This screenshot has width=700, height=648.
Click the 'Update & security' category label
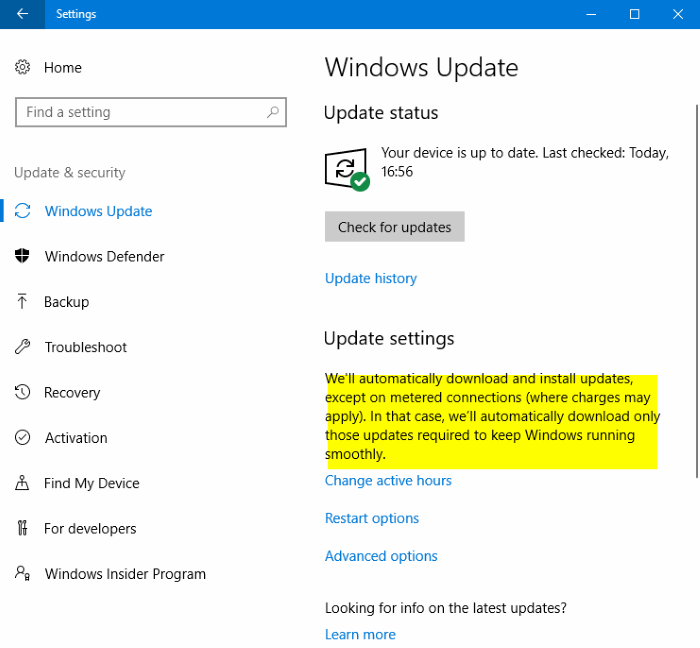[70, 173]
